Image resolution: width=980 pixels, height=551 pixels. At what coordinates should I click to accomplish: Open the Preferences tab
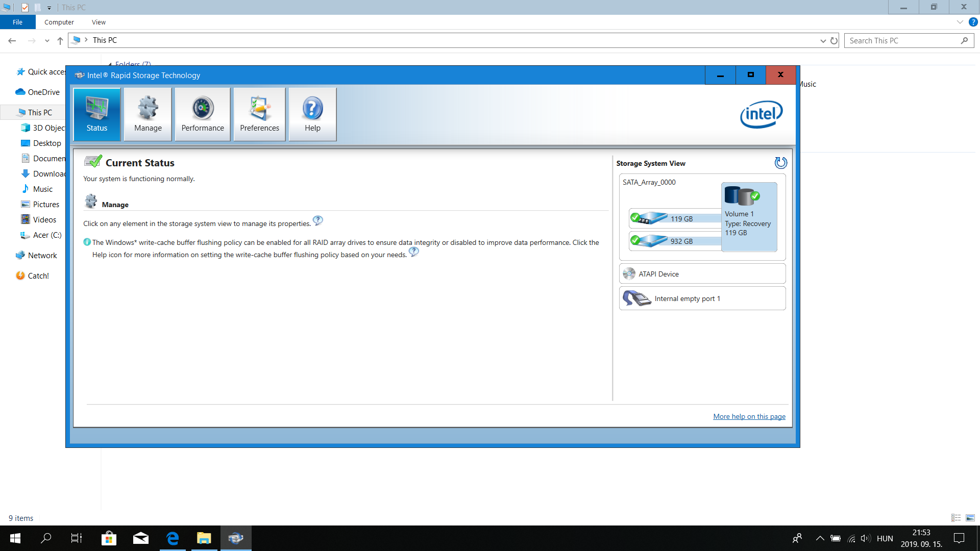pos(259,114)
